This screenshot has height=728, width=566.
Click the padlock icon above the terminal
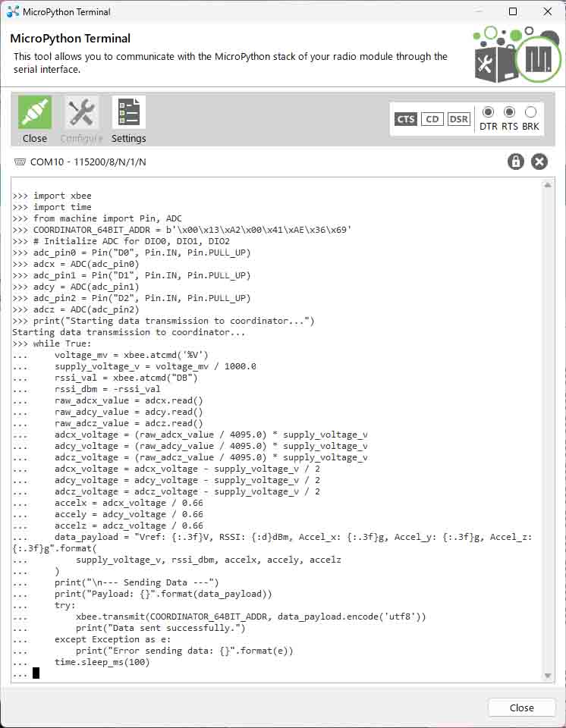[x=516, y=162]
